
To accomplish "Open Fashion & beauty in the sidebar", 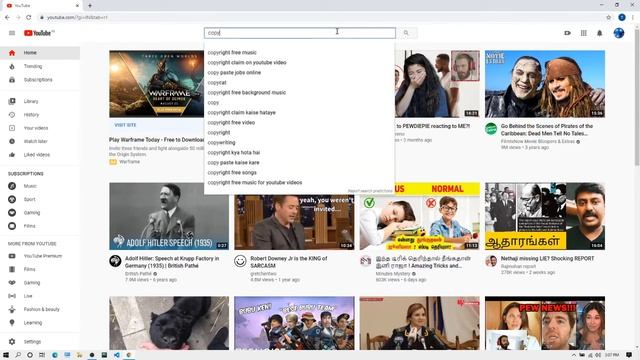I will (x=40, y=309).
